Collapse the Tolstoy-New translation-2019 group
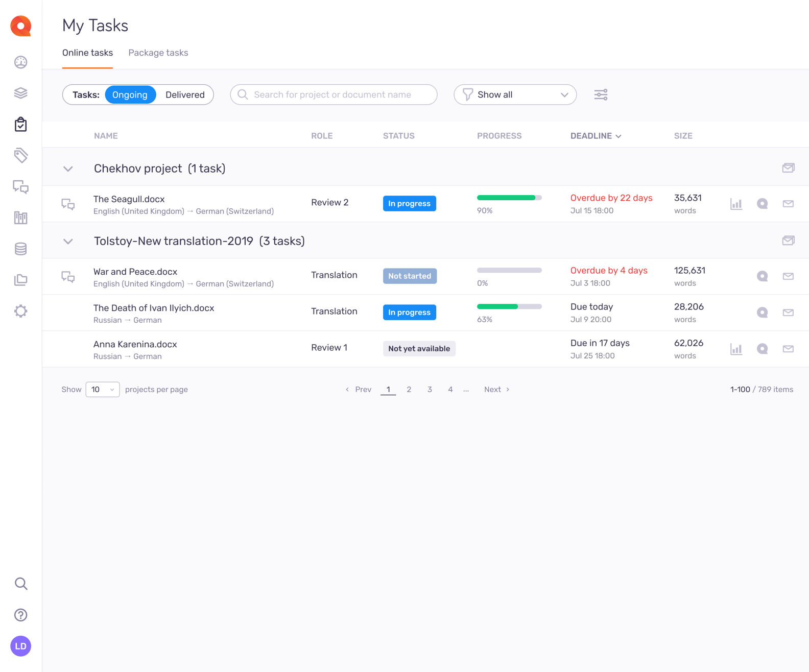 click(x=68, y=241)
